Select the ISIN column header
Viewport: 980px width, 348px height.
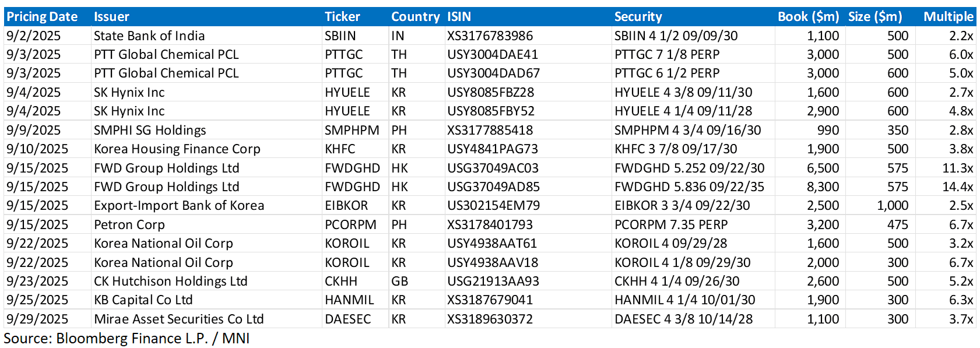pyautogui.click(x=459, y=17)
